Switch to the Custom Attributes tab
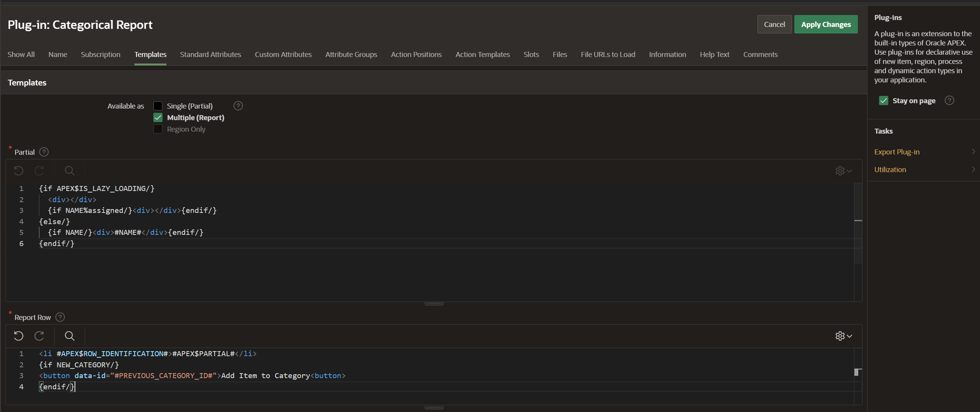This screenshot has width=980, height=412. (x=283, y=55)
